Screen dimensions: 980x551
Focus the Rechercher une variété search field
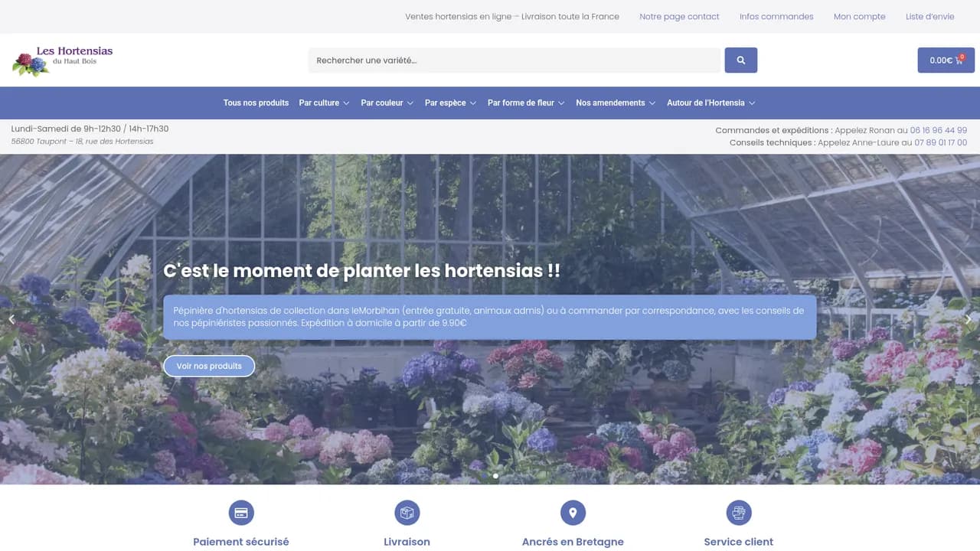pos(514,60)
